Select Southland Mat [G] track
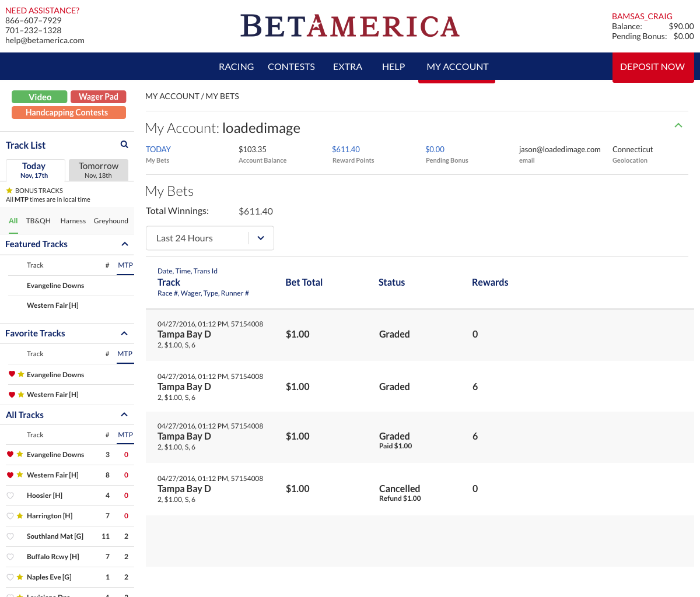Viewport: 700px width, 597px height. 55,536
